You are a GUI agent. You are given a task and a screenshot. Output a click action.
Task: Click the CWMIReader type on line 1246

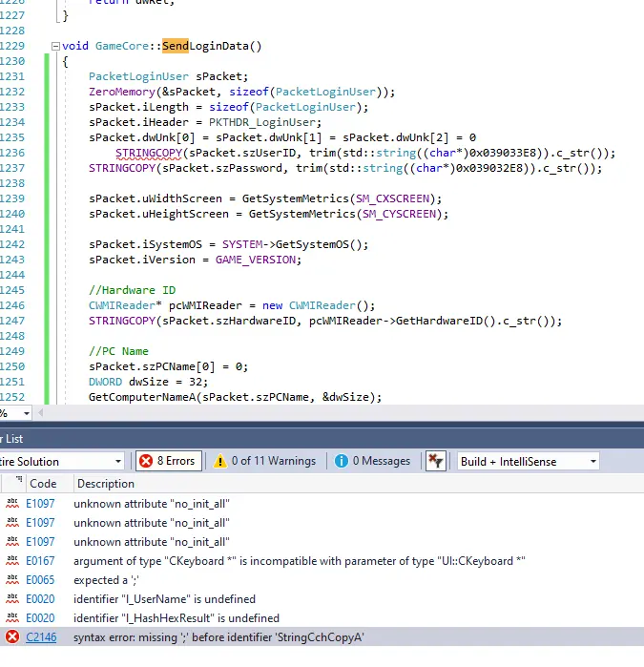[122, 306]
